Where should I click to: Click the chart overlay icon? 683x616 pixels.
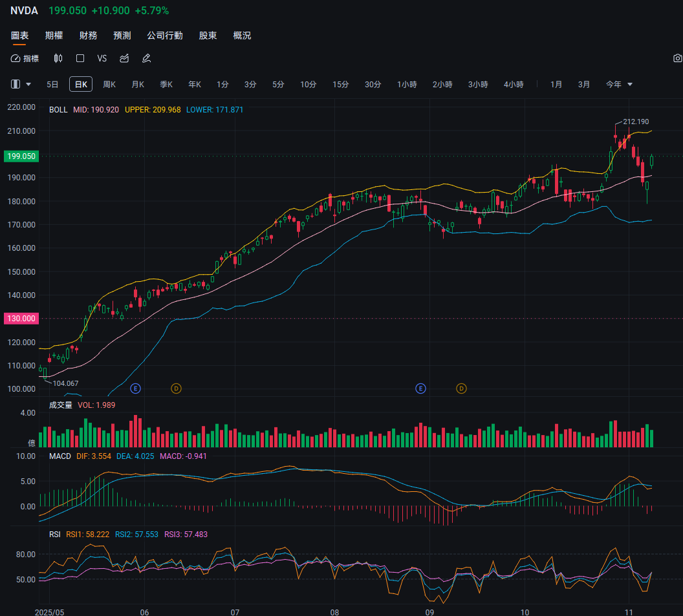pyautogui.click(x=124, y=58)
